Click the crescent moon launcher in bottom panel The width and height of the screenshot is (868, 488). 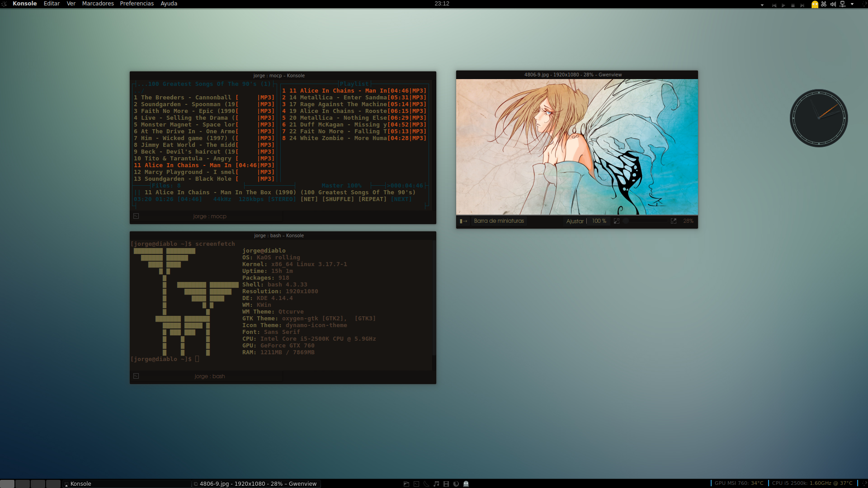point(426,484)
